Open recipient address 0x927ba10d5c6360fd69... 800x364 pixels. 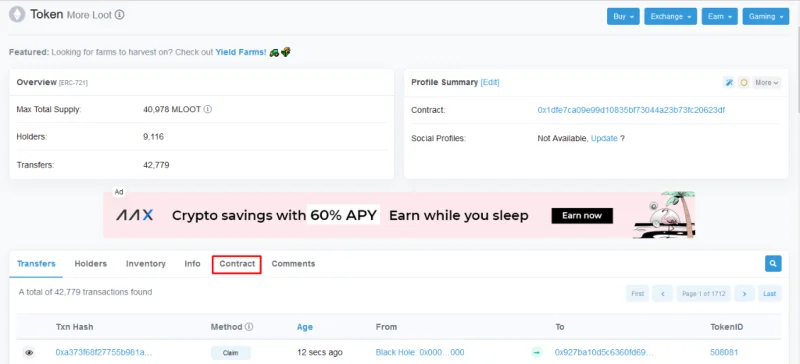click(x=604, y=352)
